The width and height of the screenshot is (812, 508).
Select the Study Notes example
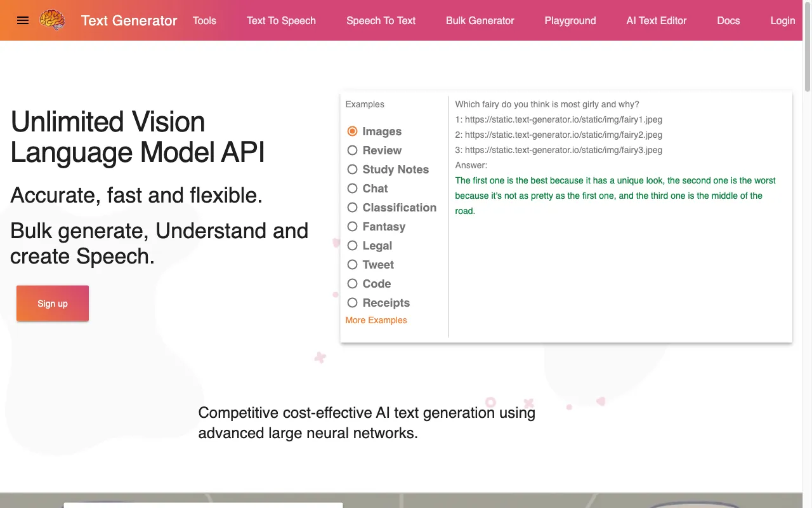point(353,170)
